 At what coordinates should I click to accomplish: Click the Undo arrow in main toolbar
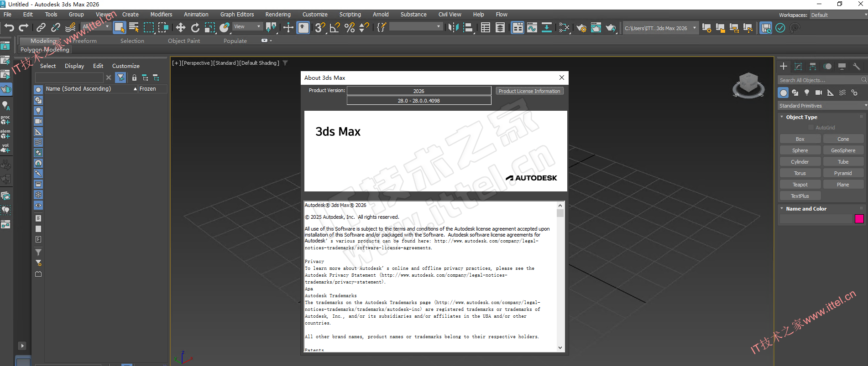coord(9,28)
